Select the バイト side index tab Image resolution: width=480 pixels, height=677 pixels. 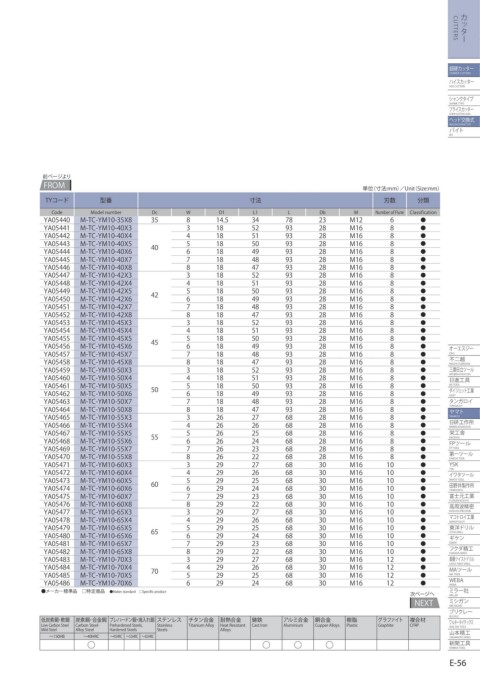(464, 132)
